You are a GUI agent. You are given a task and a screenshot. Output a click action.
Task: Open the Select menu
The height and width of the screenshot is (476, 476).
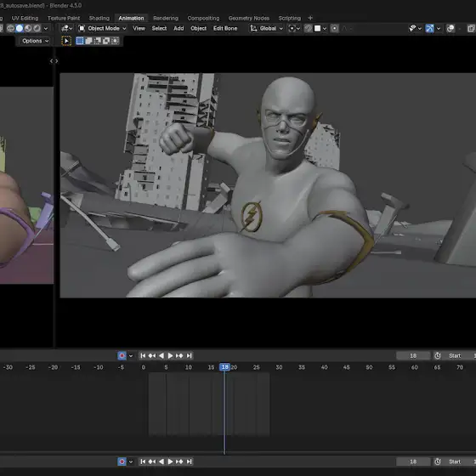tap(159, 28)
